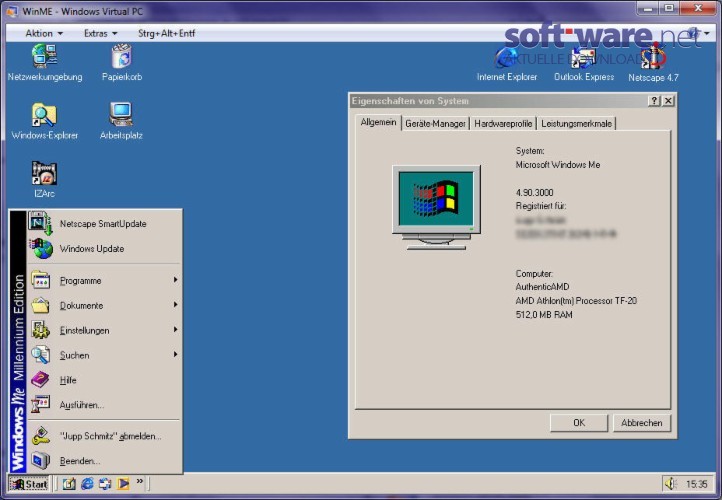Expand the Einstellungen submenu arrow

pyautogui.click(x=175, y=330)
